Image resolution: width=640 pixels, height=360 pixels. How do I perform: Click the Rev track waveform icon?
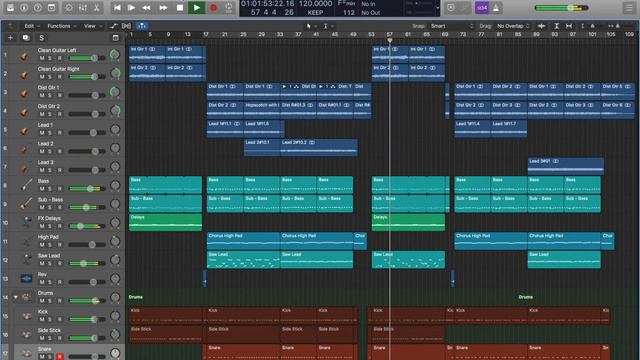(x=26, y=279)
